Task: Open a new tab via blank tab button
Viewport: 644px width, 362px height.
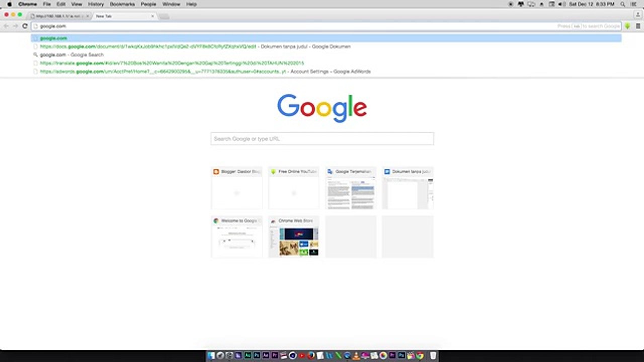Action: [164, 16]
